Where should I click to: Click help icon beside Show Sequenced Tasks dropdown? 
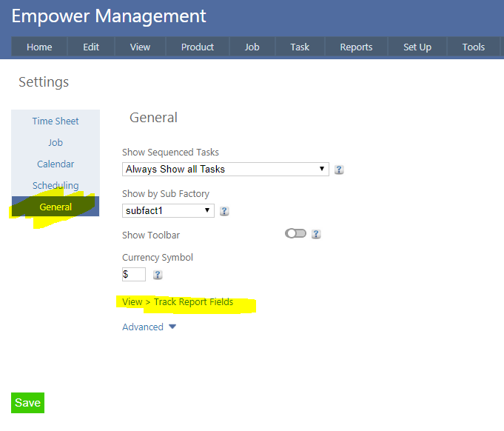coord(339,170)
